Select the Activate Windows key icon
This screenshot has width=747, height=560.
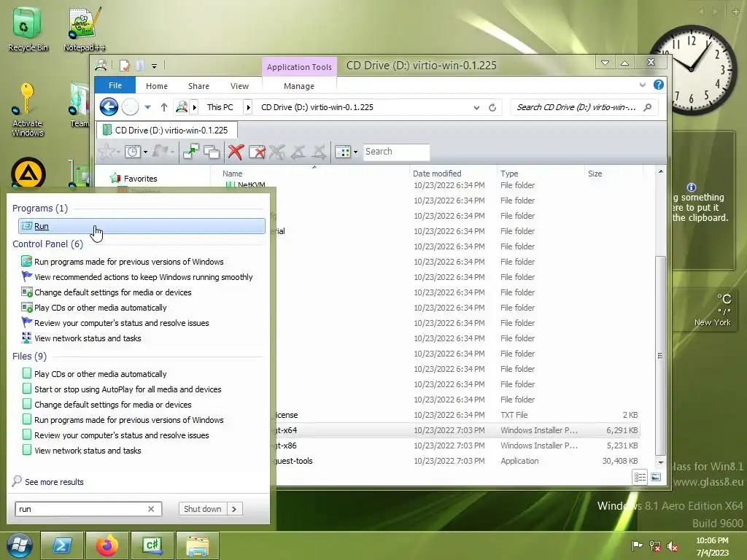tap(27, 109)
